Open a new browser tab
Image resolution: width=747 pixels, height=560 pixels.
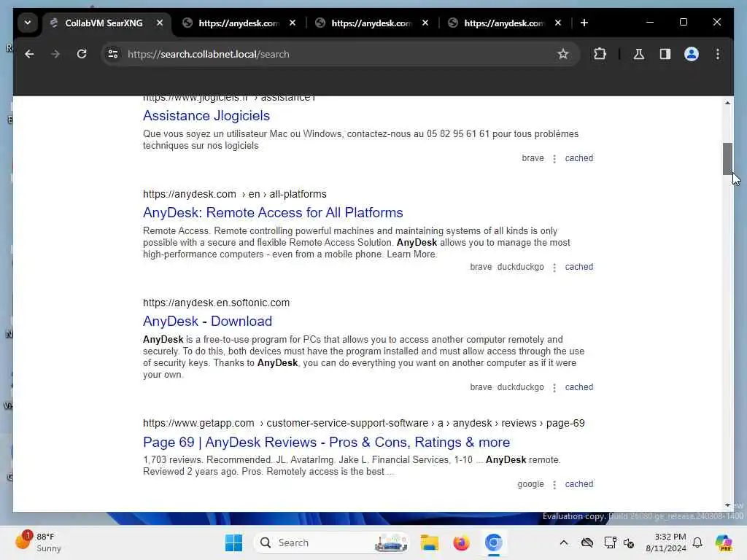(x=584, y=23)
